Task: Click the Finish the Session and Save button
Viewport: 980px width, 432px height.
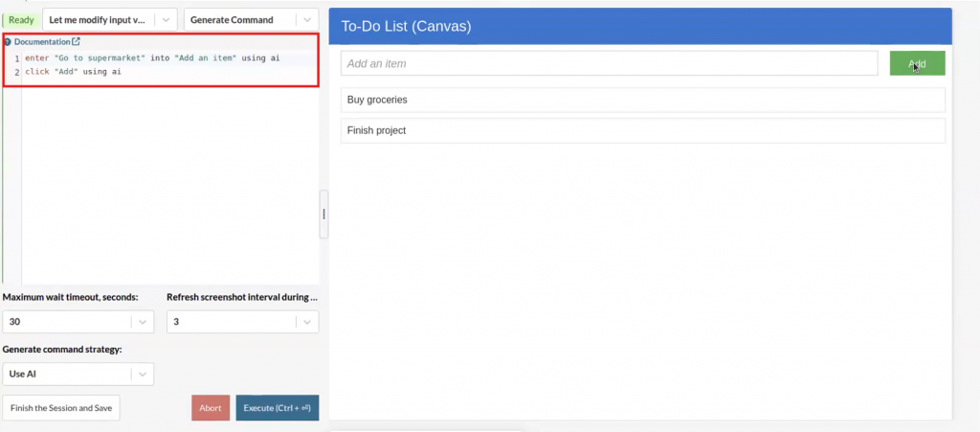Action: [61, 408]
